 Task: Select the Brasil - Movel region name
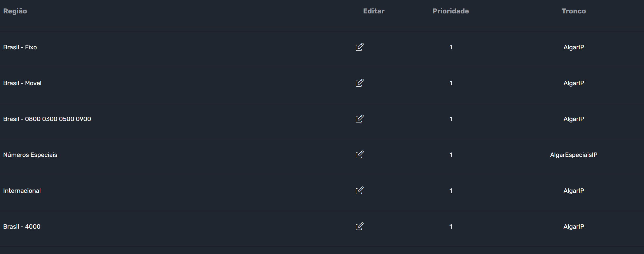coord(22,83)
